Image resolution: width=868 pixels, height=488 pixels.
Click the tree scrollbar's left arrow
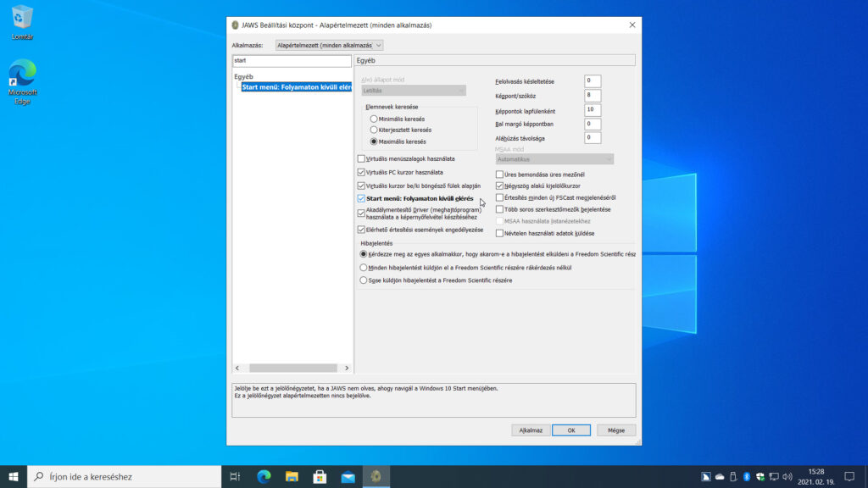pyautogui.click(x=237, y=368)
